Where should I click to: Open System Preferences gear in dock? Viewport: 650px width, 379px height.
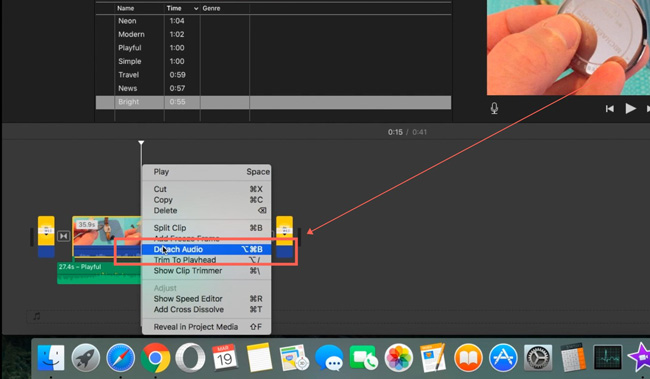pyautogui.click(x=538, y=358)
